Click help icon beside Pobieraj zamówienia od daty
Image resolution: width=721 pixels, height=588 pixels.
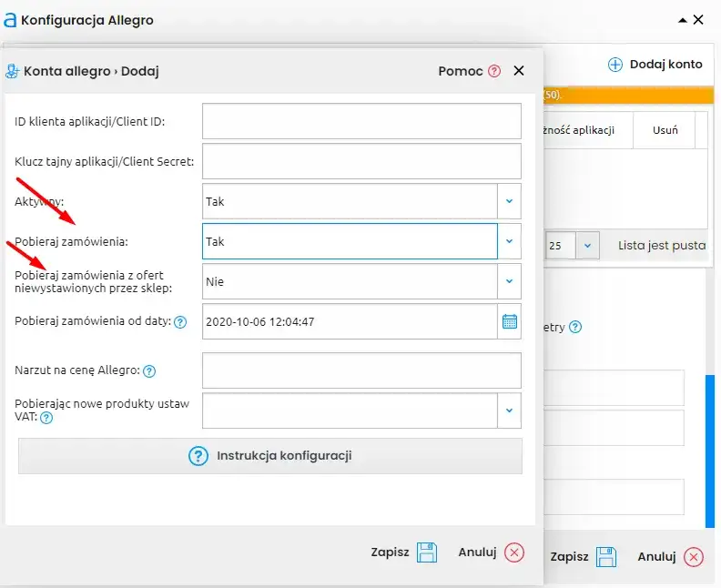[x=180, y=321]
